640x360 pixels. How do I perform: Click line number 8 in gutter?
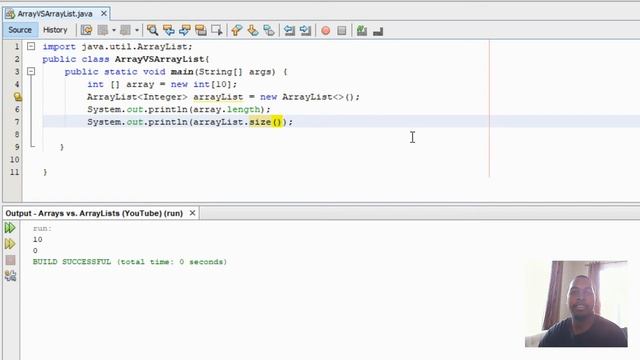tap(17, 134)
